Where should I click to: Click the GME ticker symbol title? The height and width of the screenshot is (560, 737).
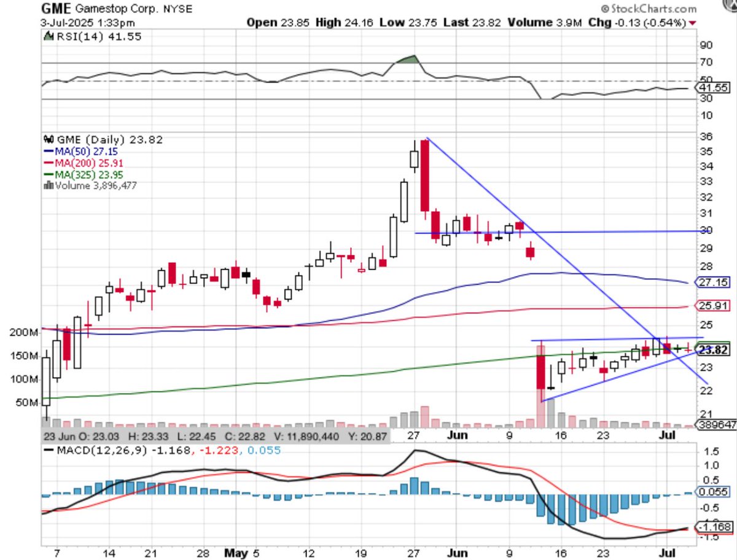[x=57, y=9]
